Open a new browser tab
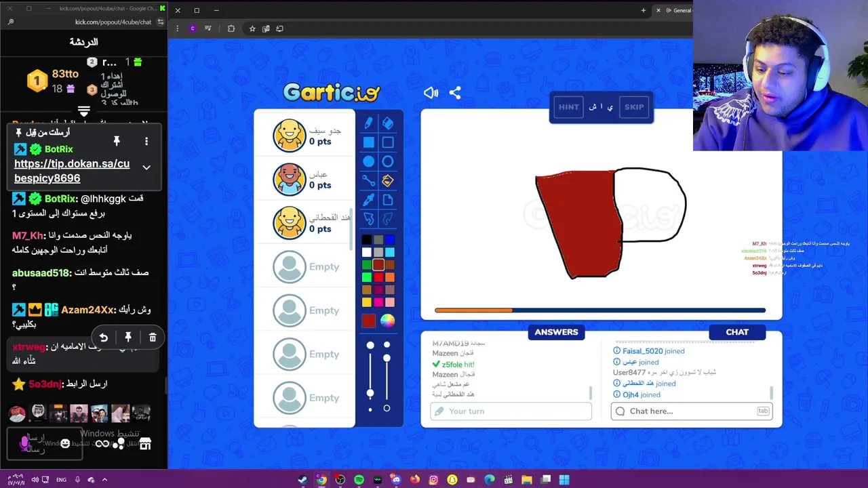Viewport: 868px width, 488px height. [x=644, y=10]
